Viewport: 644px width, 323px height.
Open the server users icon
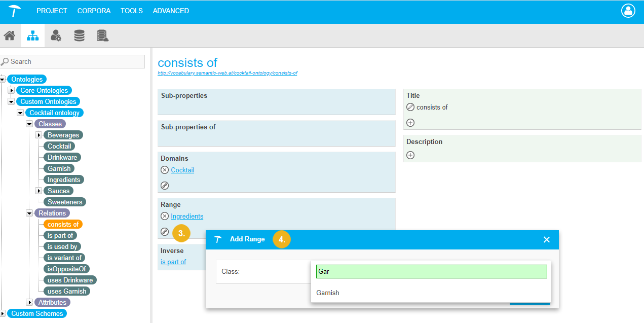[x=103, y=36]
